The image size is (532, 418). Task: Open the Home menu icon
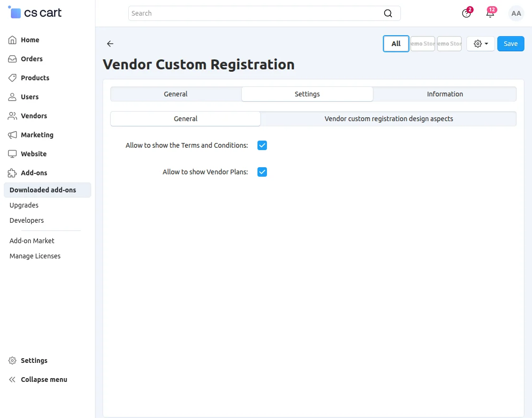click(x=12, y=40)
